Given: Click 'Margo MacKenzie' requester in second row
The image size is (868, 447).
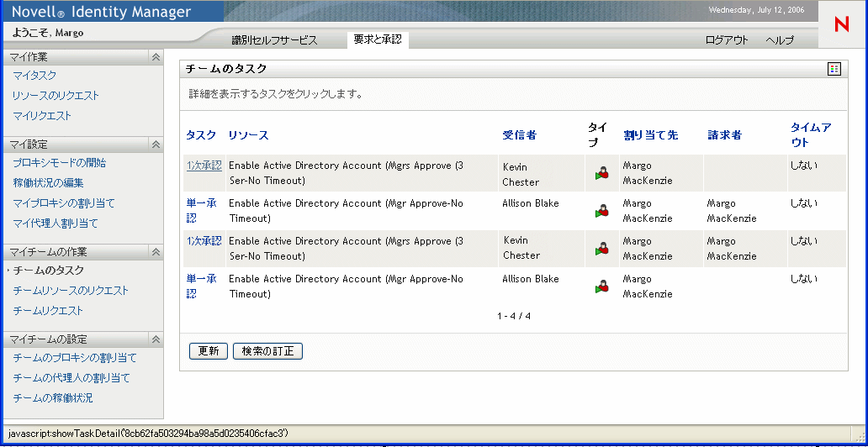Looking at the screenshot, I should (x=732, y=211).
